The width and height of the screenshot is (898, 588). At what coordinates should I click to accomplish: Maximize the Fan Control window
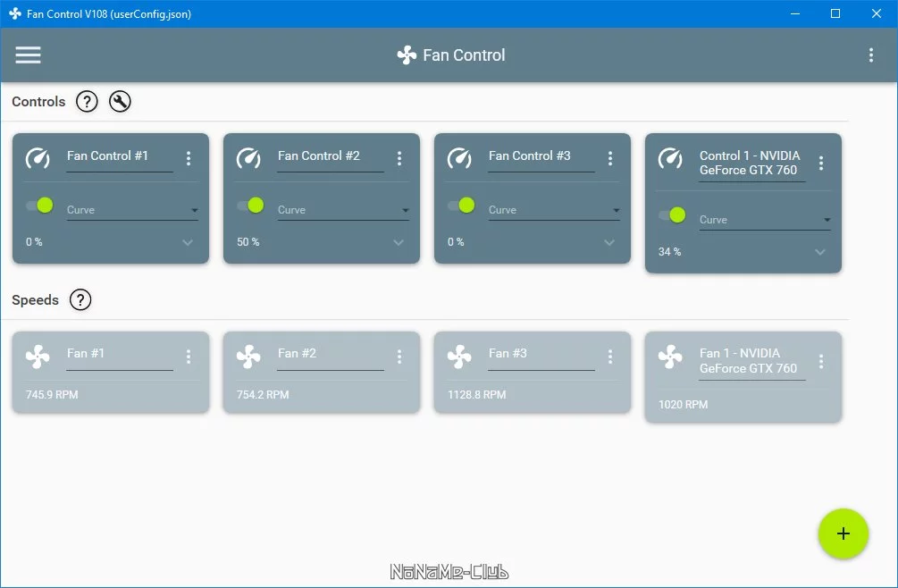coord(835,13)
